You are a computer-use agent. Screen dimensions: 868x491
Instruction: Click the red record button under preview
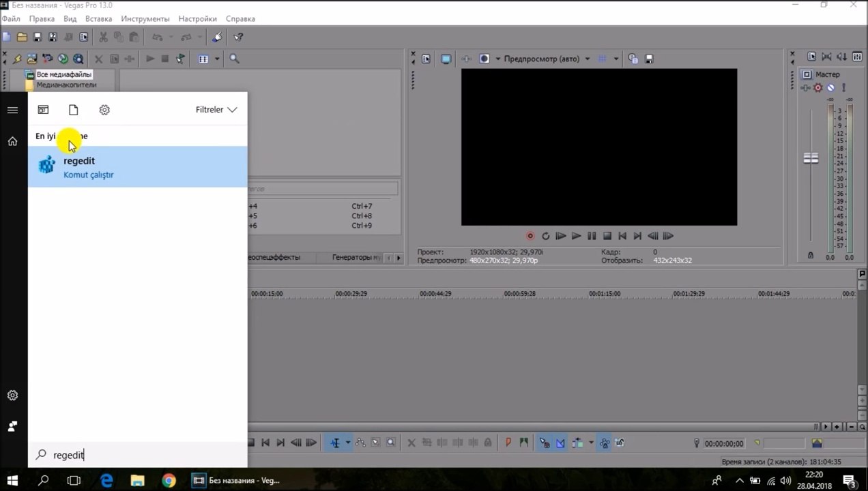point(530,236)
